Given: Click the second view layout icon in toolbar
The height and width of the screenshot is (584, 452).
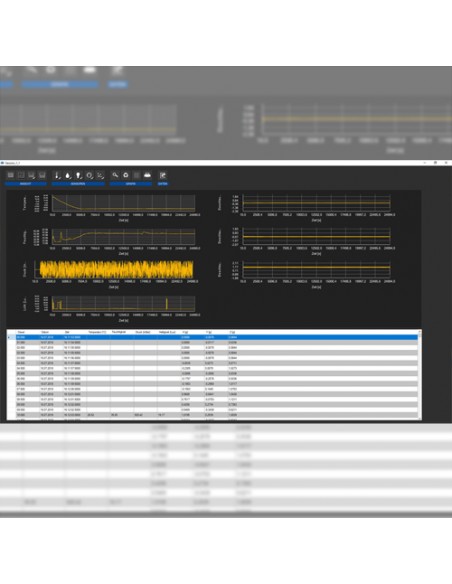Looking at the screenshot, I should tap(21, 175).
